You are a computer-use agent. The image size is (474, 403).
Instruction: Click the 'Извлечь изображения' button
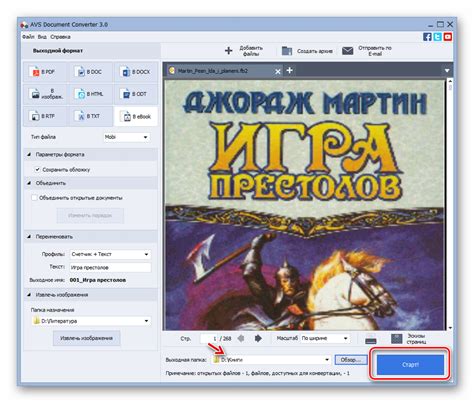point(86,338)
